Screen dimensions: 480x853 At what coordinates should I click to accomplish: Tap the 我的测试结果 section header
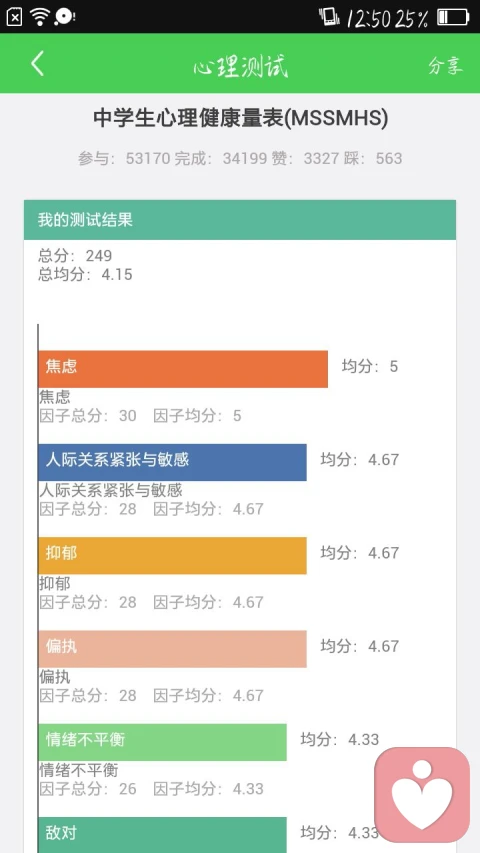[240, 220]
